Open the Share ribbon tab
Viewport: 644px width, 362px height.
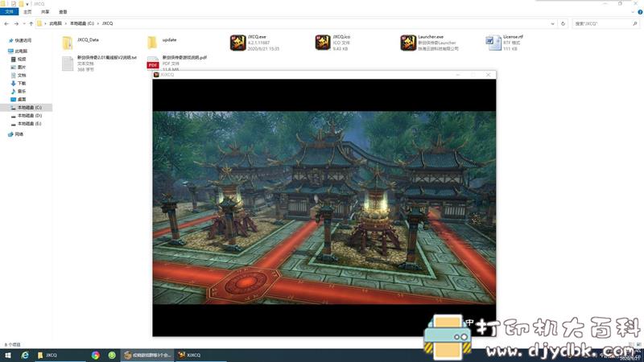(x=45, y=12)
